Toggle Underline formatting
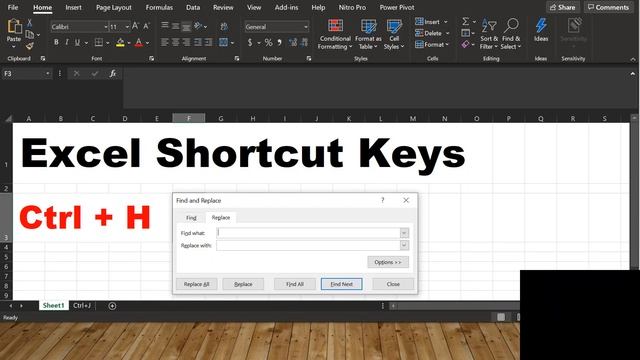The width and height of the screenshot is (640, 360). coord(77,42)
